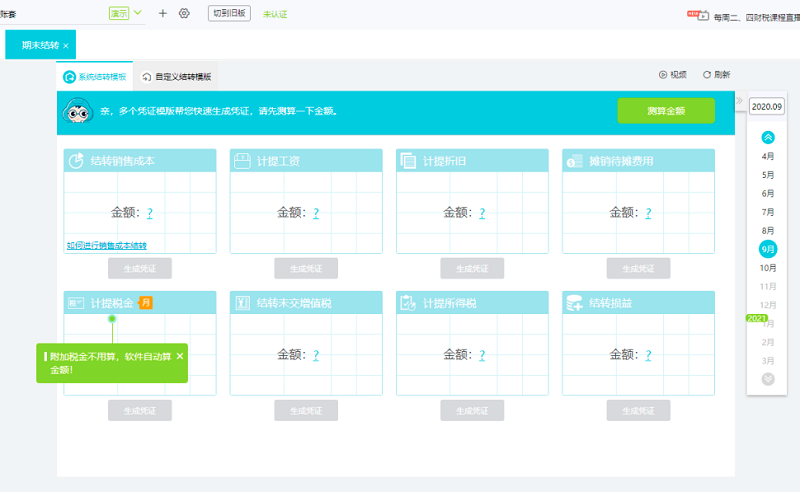
Task: Select the highlighted 9月 month
Action: [x=768, y=249]
